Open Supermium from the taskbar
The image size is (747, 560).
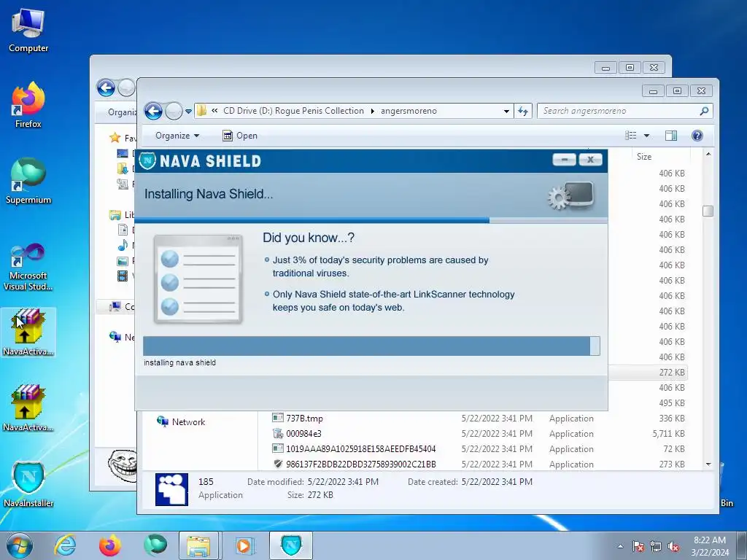[155, 545]
